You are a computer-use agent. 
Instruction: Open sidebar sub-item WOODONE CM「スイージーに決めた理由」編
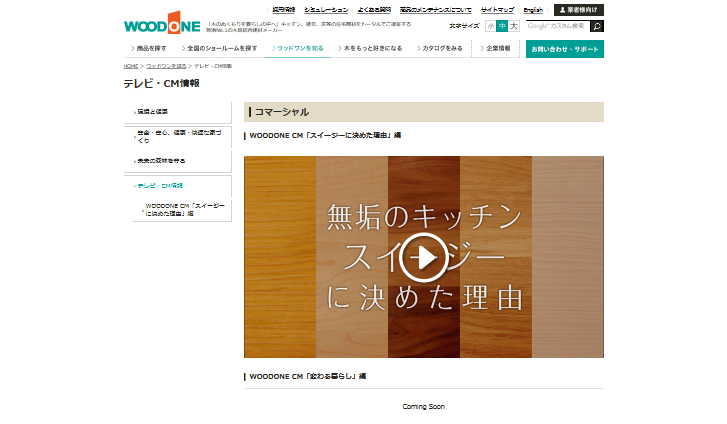coord(182,210)
